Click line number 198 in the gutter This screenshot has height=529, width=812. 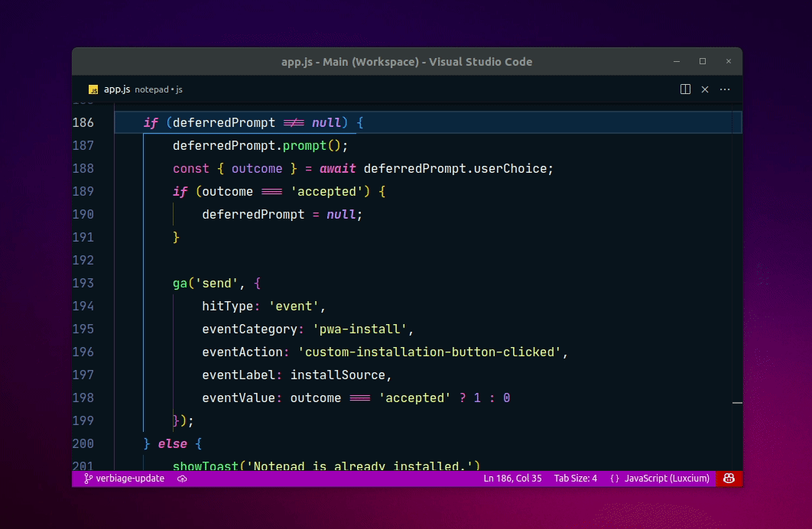pyautogui.click(x=83, y=398)
